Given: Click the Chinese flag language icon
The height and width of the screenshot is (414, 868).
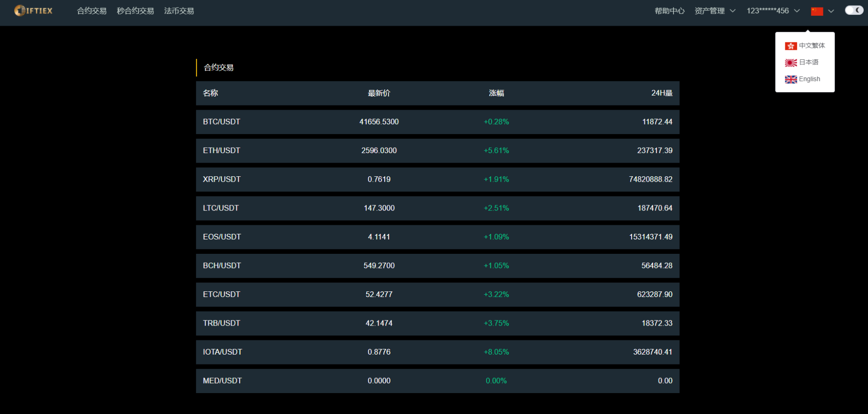Looking at the screenshot, I should pos(817,11).
